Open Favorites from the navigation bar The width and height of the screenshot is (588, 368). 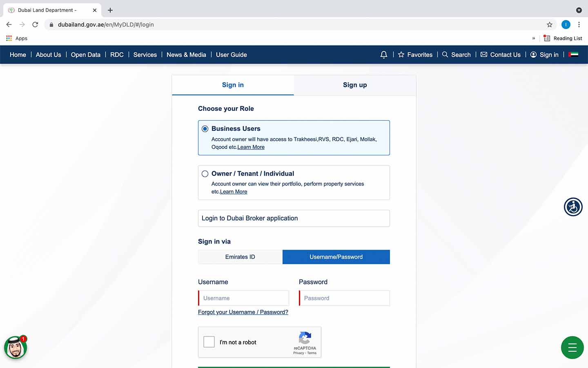click(x=415, y=54)
